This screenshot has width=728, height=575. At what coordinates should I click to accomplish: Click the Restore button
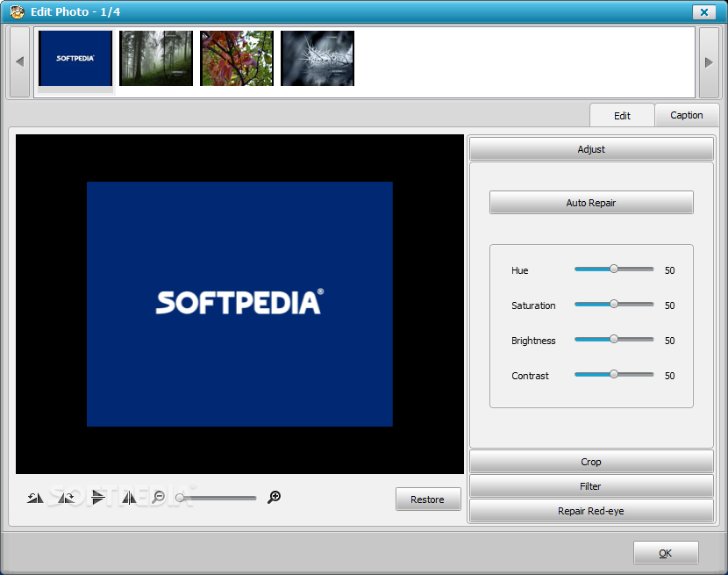coord(428,500)
